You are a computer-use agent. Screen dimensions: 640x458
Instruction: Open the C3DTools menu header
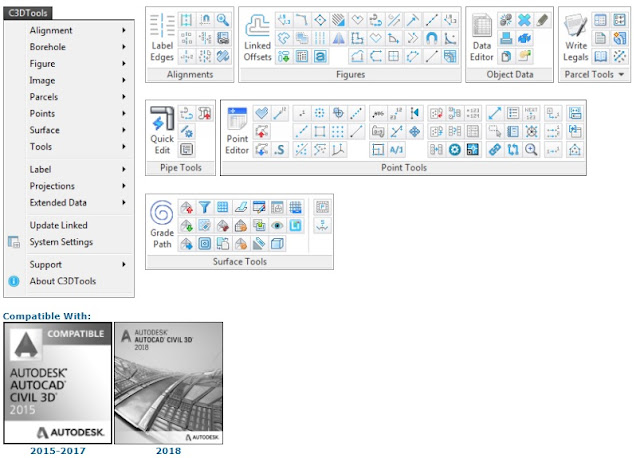pos(28,13)
